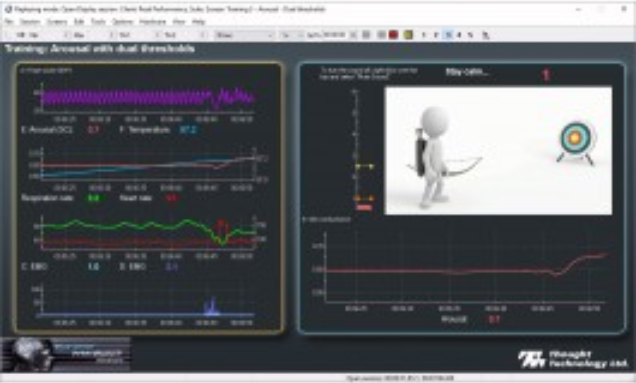
Task: Click the orange lower threshold marker on bar graph
Action: click(364, 198)
